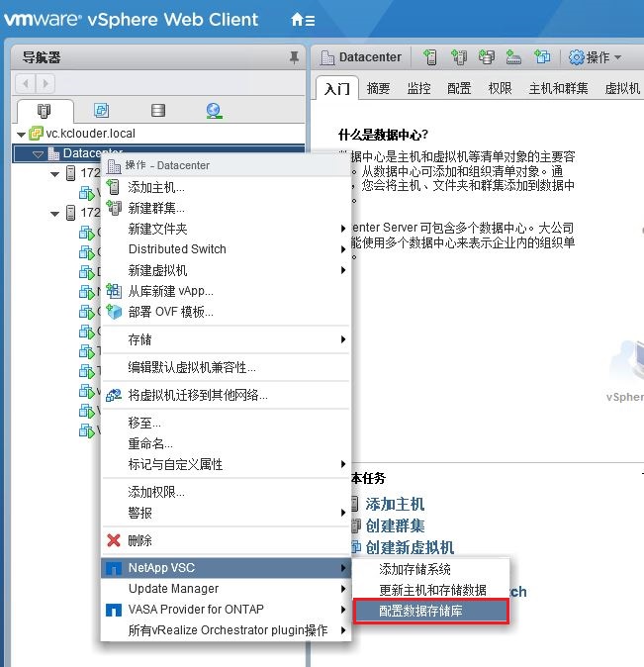The image size is (644, 667).
Task: Switch to Networking view tab
Action: [214, 111]
